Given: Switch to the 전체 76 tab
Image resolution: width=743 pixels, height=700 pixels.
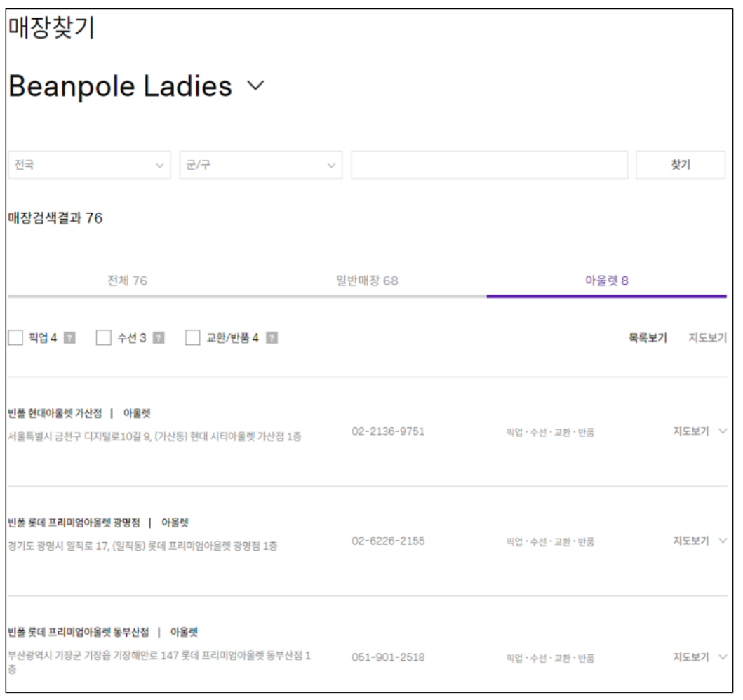Looking at the screenshot, I should (128, 281).
